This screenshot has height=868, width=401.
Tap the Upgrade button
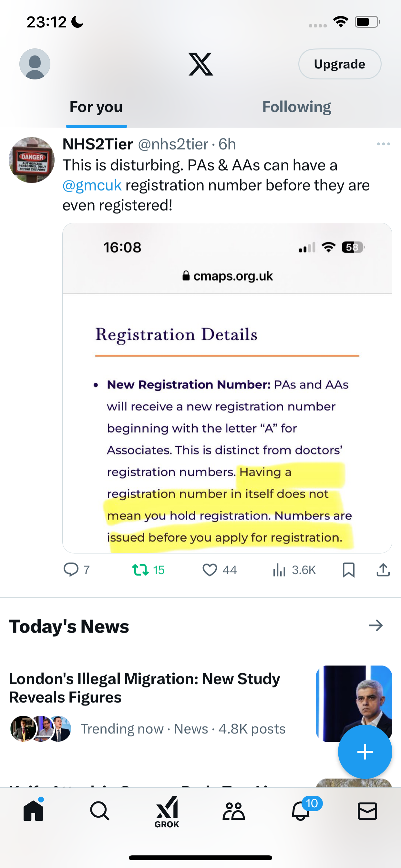click(340, 64)
